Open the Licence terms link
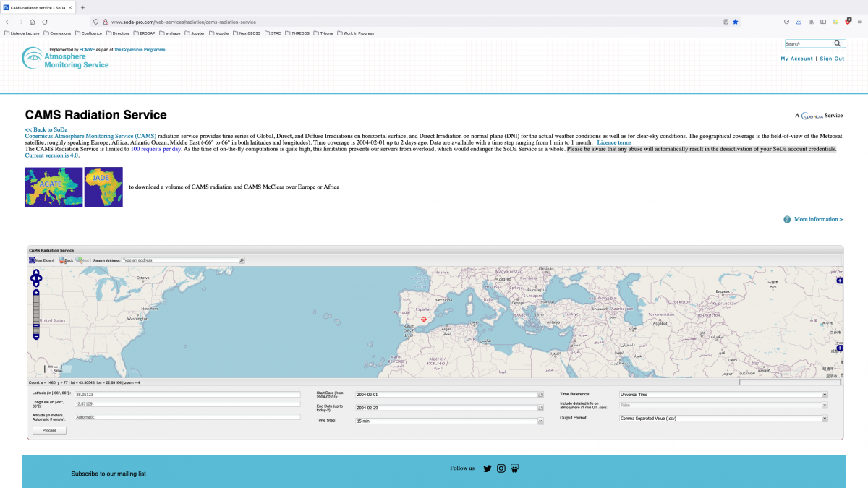The height and width of the screenshot is (488, 868). [x=614, y=142]
